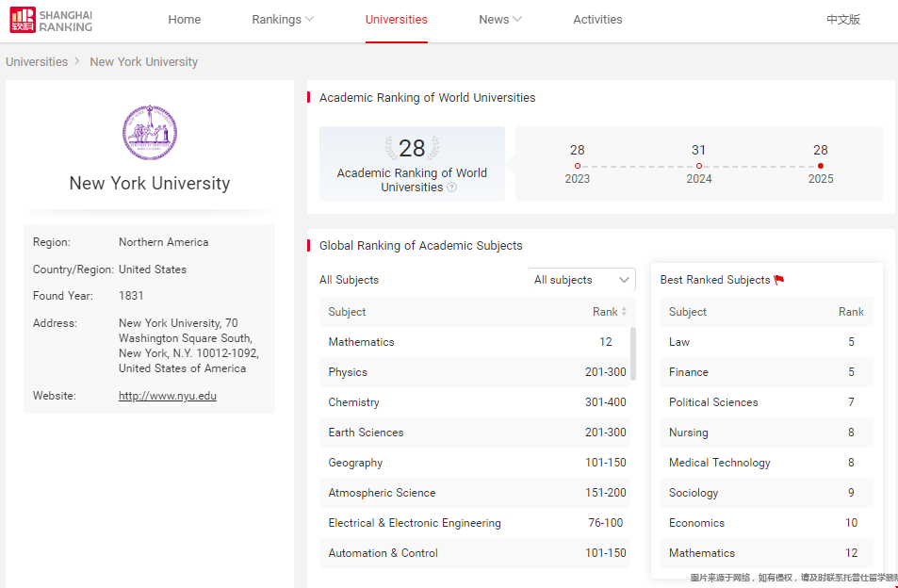The width and height of the screenshot is (898, 588).
Task: Click the Universities breadcrumb link
Action: [x=37, y=61]
